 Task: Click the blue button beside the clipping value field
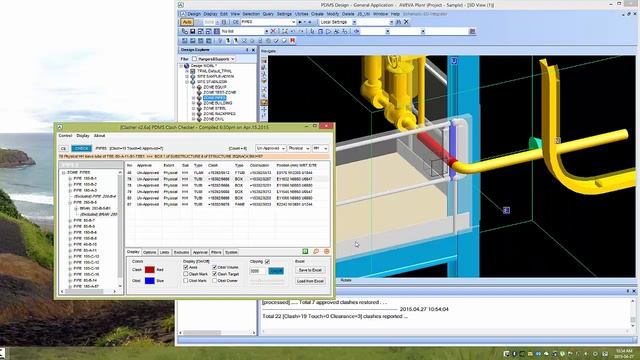coord(276,271)
